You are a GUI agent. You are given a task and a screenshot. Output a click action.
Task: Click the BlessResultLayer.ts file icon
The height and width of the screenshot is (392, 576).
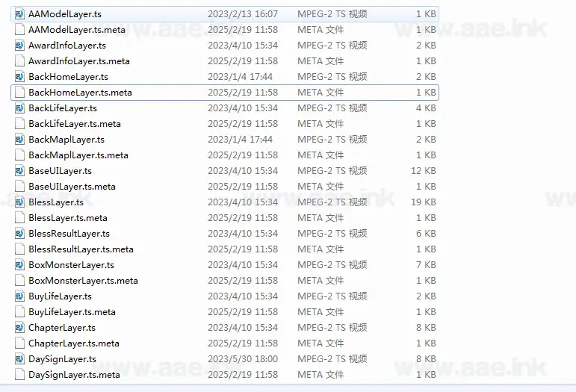[x=19, y=234]
